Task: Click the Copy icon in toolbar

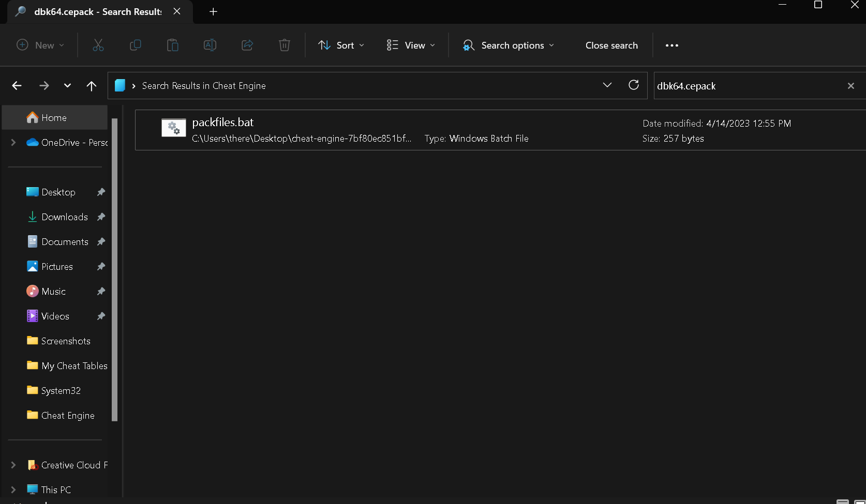Action: pos(136,45)
